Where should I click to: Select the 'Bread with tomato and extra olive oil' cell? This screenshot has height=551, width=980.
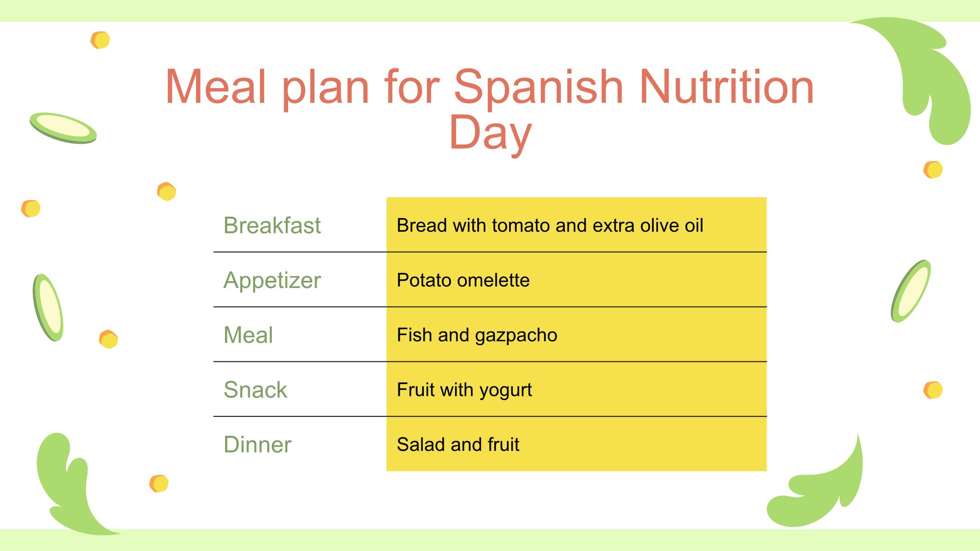point(576,224)
